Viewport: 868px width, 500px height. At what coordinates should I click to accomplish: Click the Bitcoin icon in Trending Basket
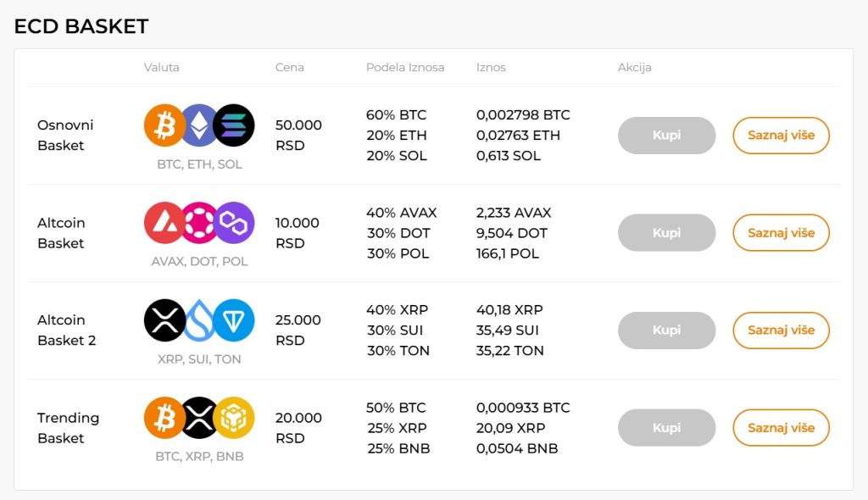click(164, 418)
